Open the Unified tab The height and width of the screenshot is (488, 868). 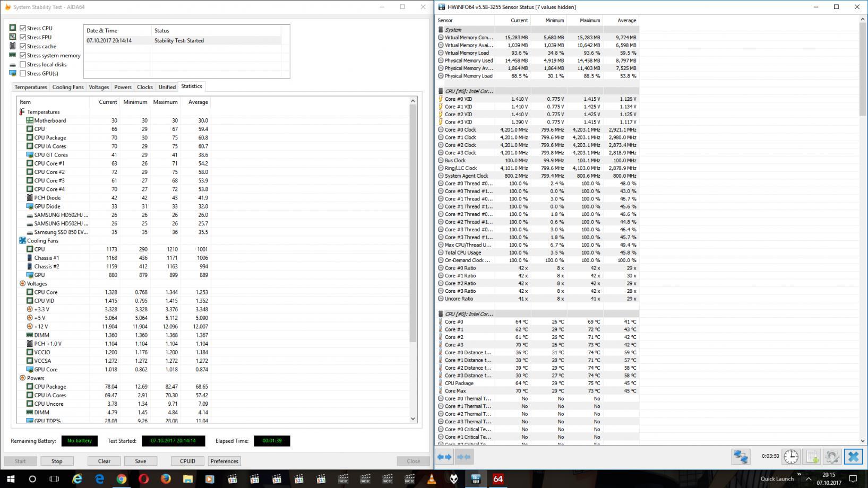[x=167, y=87]
